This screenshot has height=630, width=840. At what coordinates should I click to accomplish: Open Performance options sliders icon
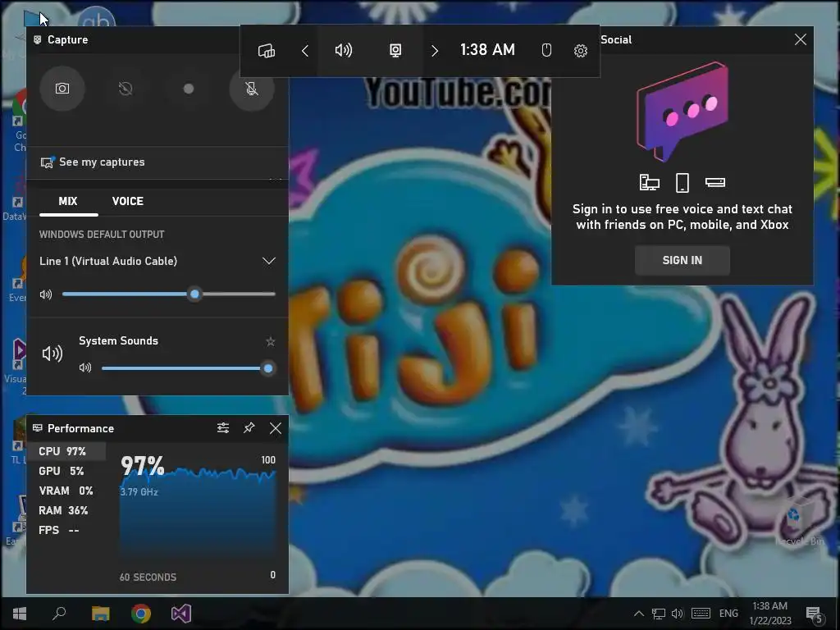(223, 428)
